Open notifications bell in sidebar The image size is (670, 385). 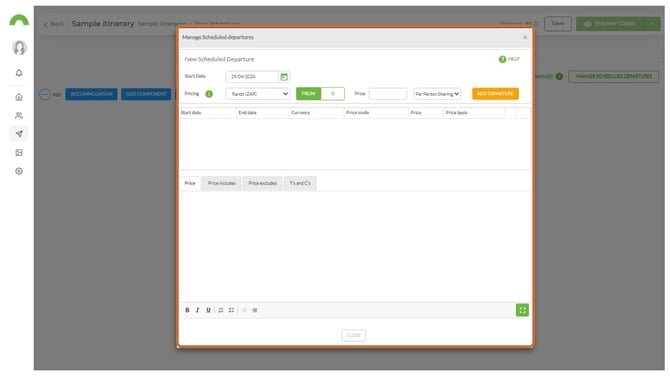point(19,73)
